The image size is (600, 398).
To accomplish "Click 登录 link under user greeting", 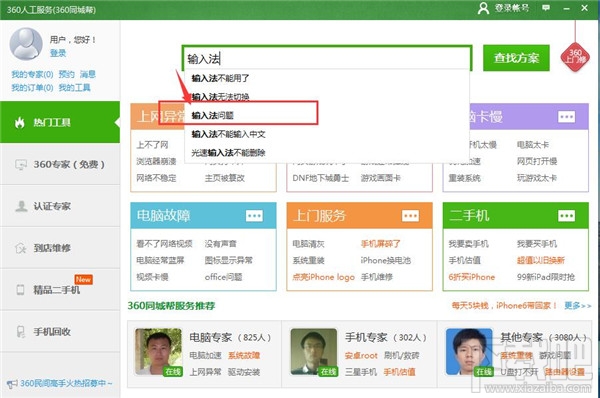I will (x=58, y=53).
